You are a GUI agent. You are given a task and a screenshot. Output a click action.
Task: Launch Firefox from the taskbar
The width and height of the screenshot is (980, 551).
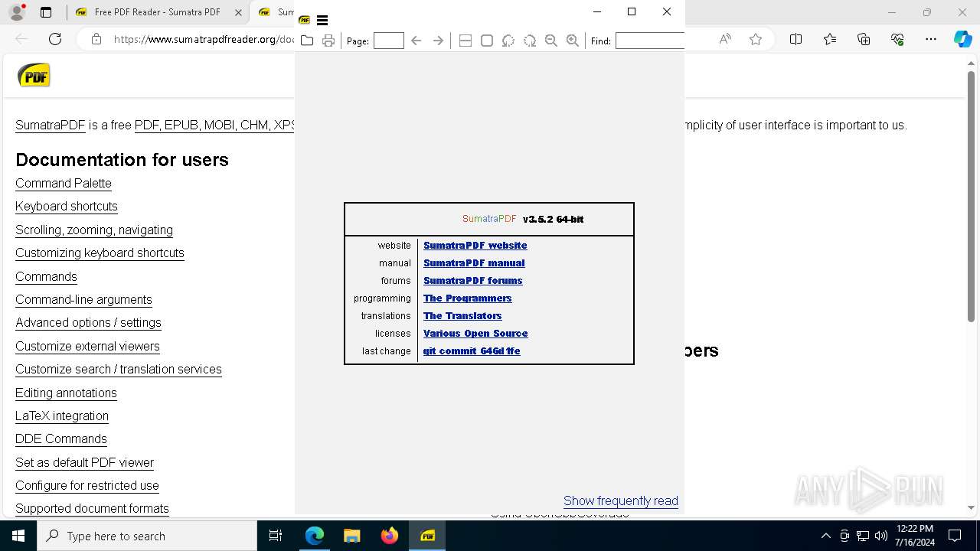[390, 536]
